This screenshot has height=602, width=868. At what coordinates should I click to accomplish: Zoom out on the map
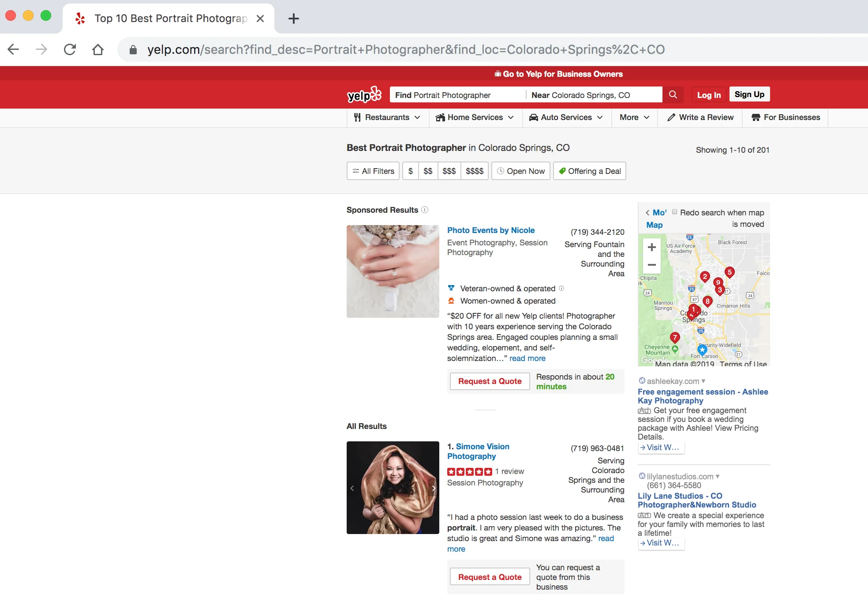click(651, 265)
